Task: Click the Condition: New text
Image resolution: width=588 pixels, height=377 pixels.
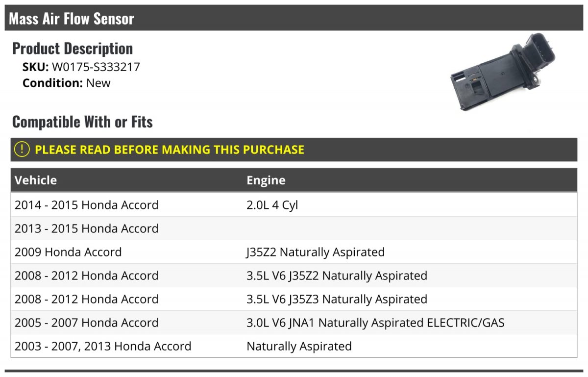Action: (67, 83)
